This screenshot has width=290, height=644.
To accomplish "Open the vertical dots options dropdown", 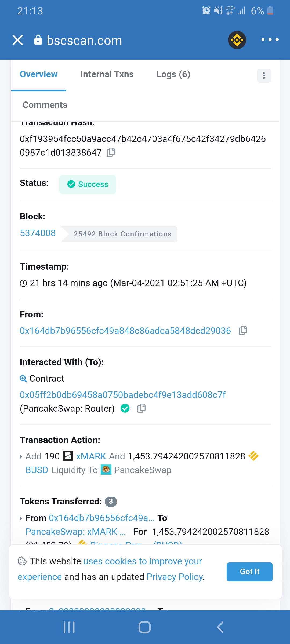I will (x=264, y=76).
